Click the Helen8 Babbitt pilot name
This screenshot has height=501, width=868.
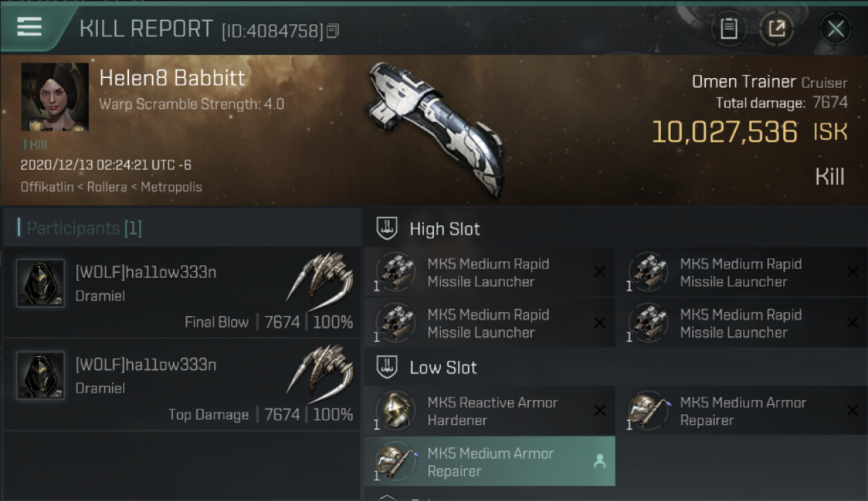[172, 78]
